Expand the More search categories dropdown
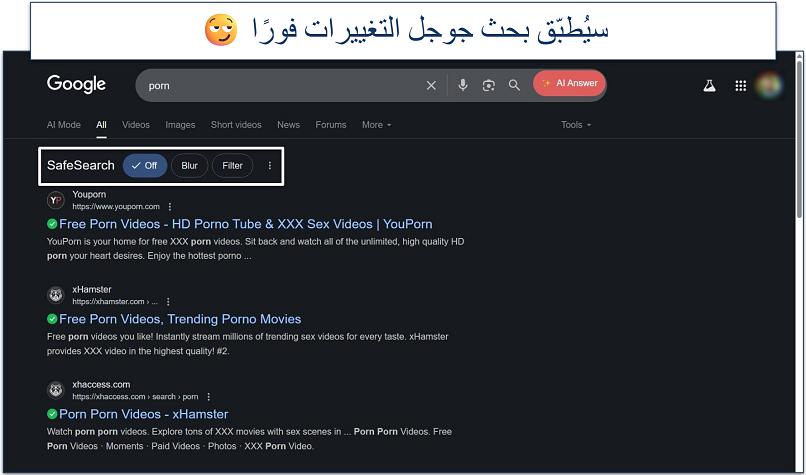 coord(376,125)
